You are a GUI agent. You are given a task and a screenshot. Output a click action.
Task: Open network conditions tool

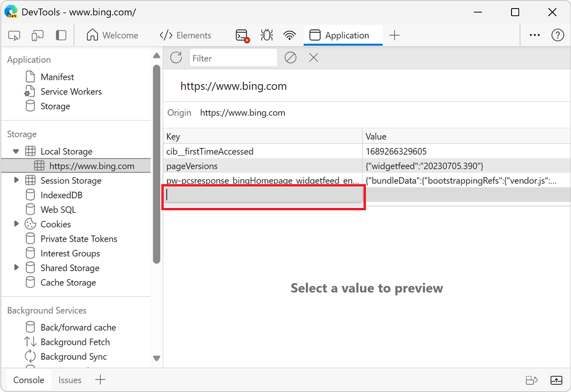pos(290,35)
